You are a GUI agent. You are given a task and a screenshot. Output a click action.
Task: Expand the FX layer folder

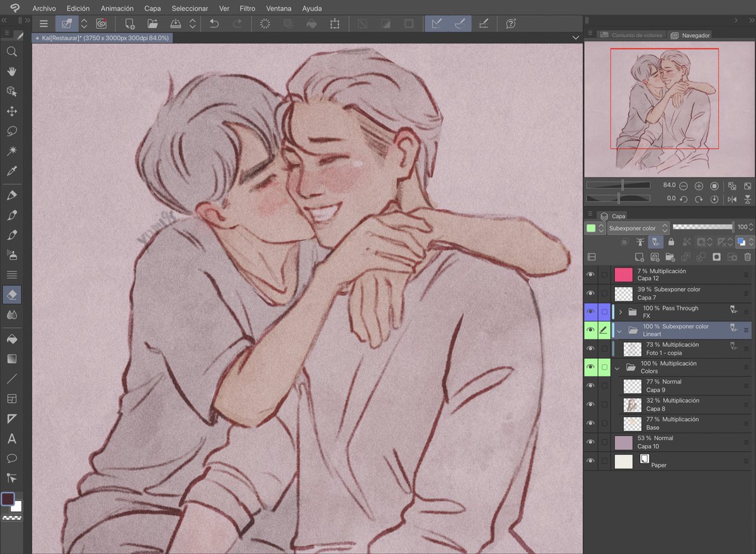[x=621, y=312]
